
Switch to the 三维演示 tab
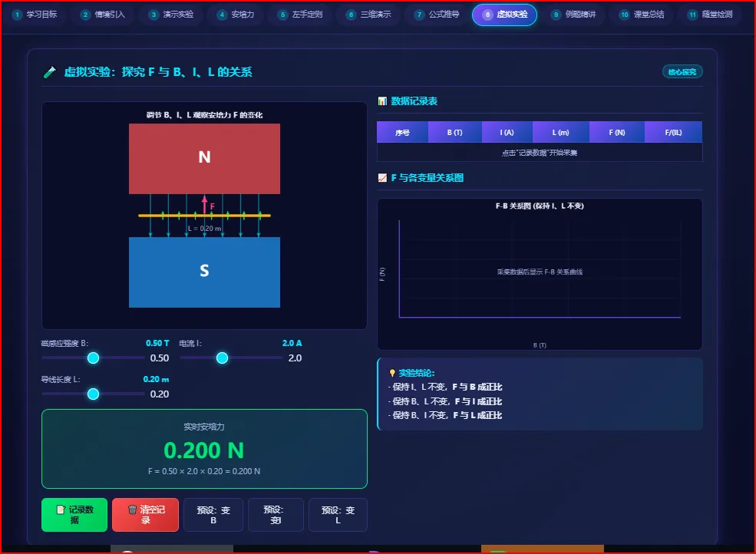coord(369,15)
